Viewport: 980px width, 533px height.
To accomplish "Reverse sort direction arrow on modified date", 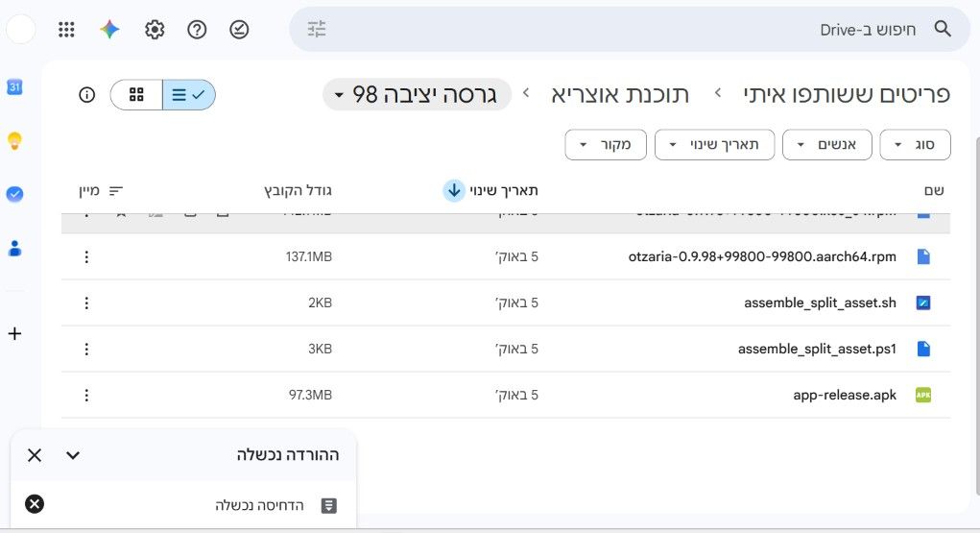I will 454,190.
